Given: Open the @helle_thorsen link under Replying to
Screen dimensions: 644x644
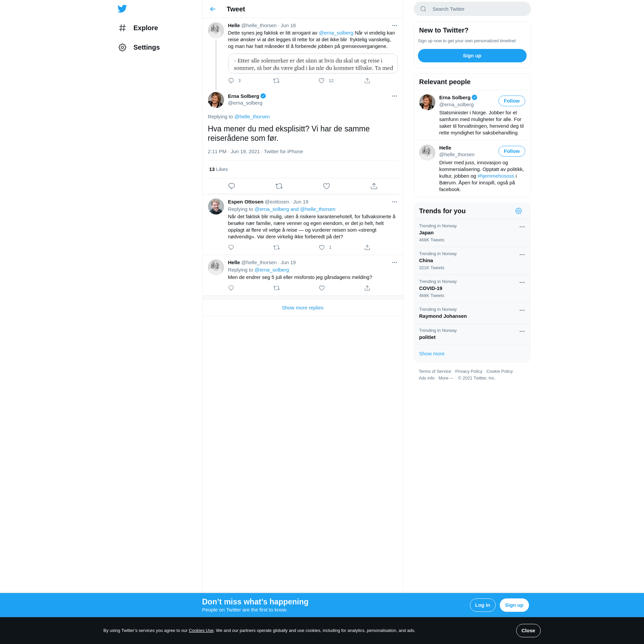Looking at the screenshot, I should (x=252, y=117).
